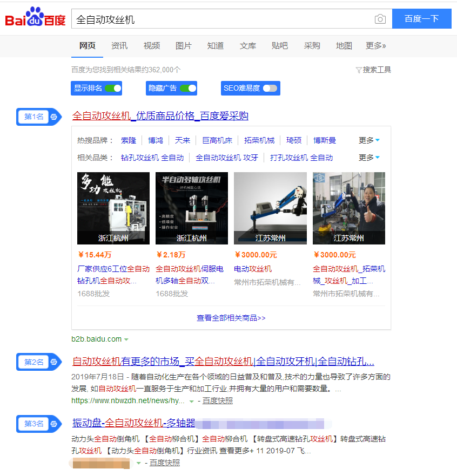Click the b2b.baidu.com URL
Screen dimensions: 457x476
point(96,339)
